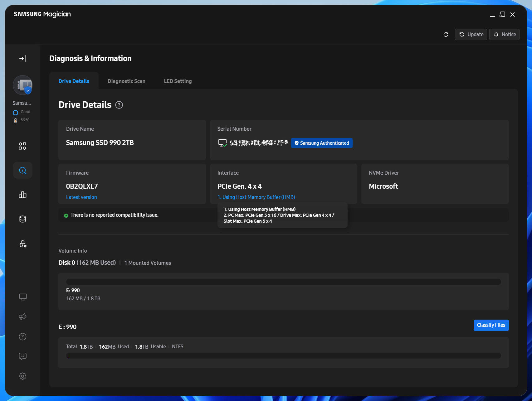The width and height of the screenshot is (532, 401).
Task: Click the Classify Files button
Action: 491,325
